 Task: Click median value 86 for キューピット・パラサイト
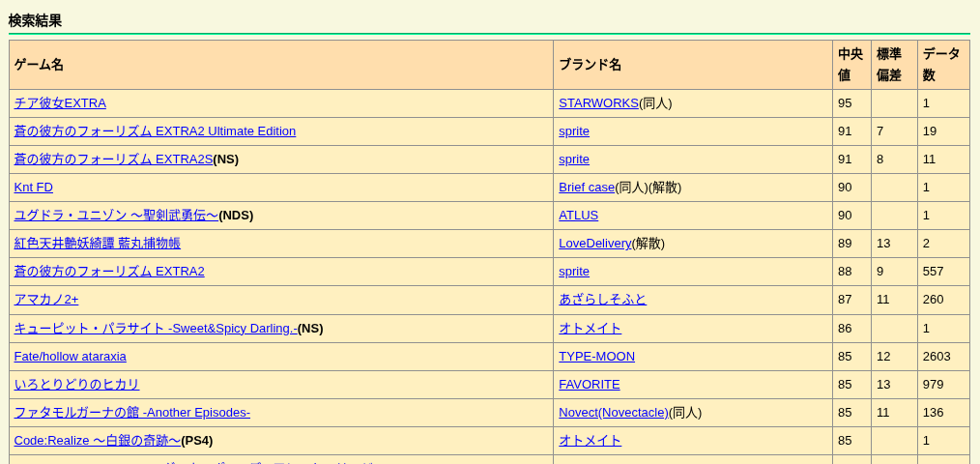pyautogui.click(x=845, y=329)
